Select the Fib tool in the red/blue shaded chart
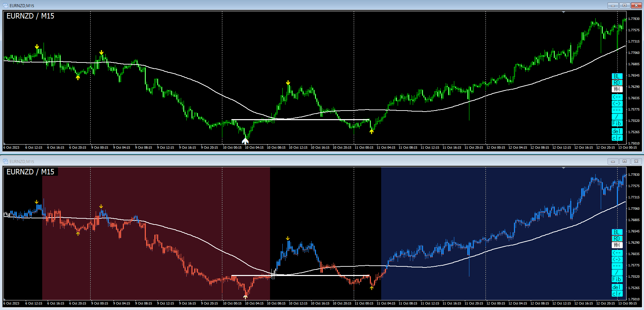Image resolution: width=644 pixels, height=310 pixels. click(617, 279)
